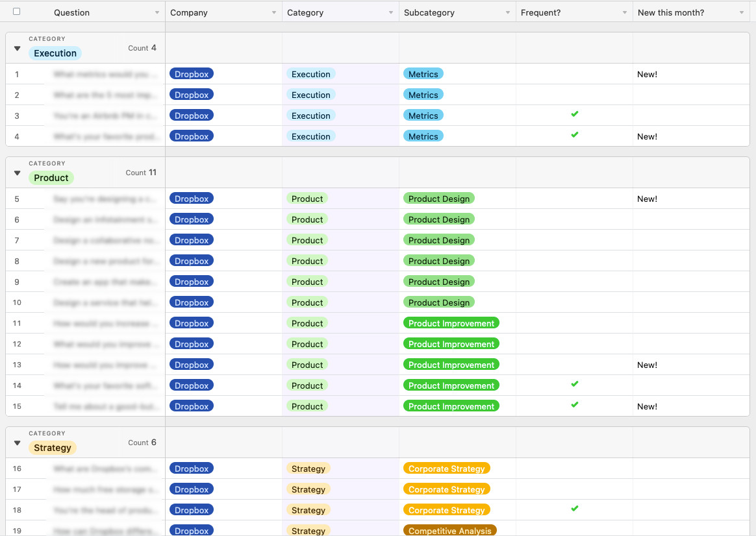756x536 pixels.
Task: Toggle the select-all checkbox in header
Action: coord(17,12)
